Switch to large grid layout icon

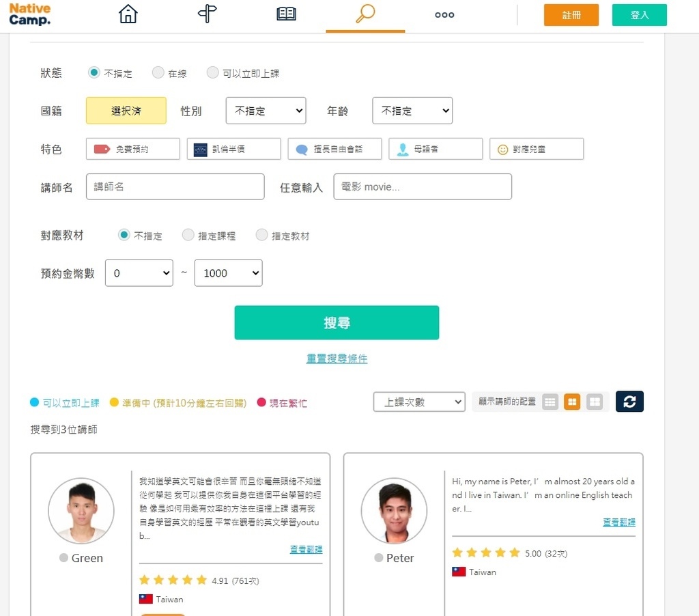tap(595, 402)
